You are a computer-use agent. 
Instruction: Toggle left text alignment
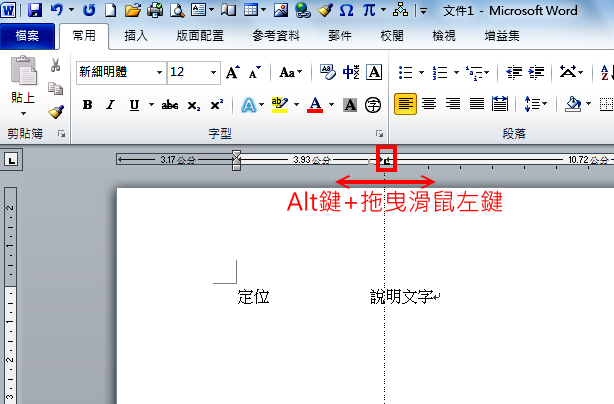tap(405, 104)
